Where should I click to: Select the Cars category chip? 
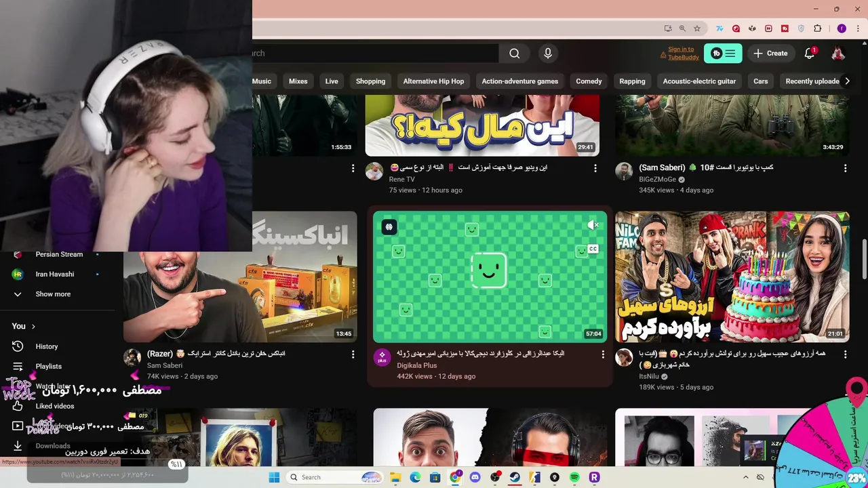point(761,81)
